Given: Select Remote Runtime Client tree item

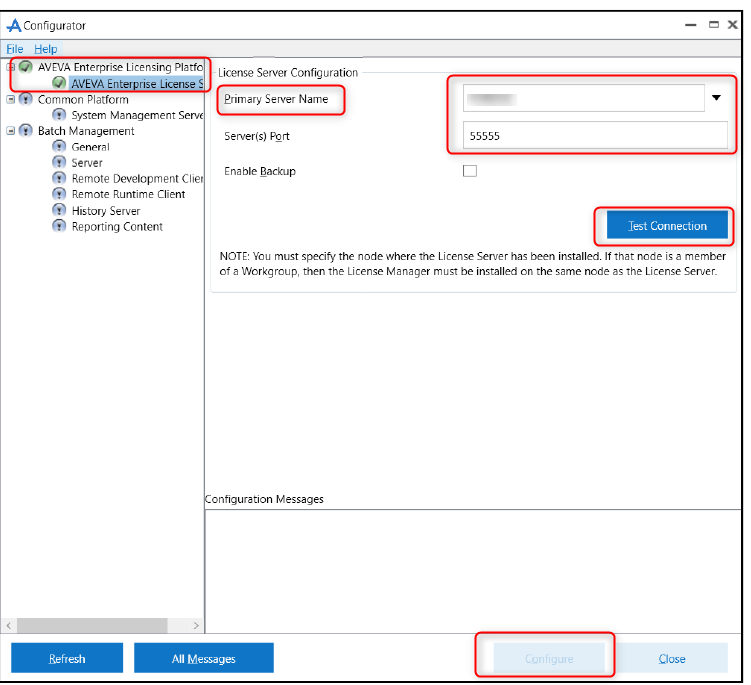Looking at the screenshot, I should tap(128, 194).
